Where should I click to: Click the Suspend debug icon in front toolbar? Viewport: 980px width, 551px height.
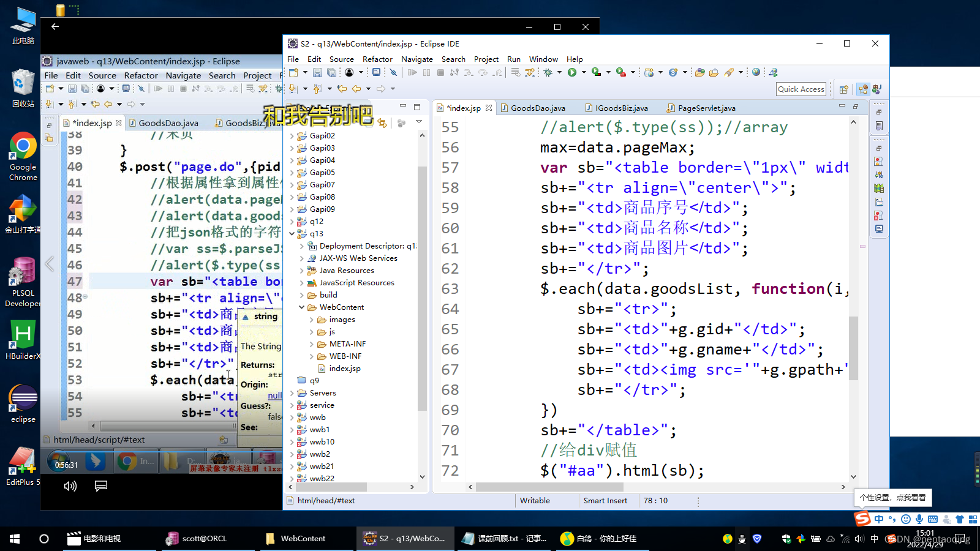click(426, 72)
